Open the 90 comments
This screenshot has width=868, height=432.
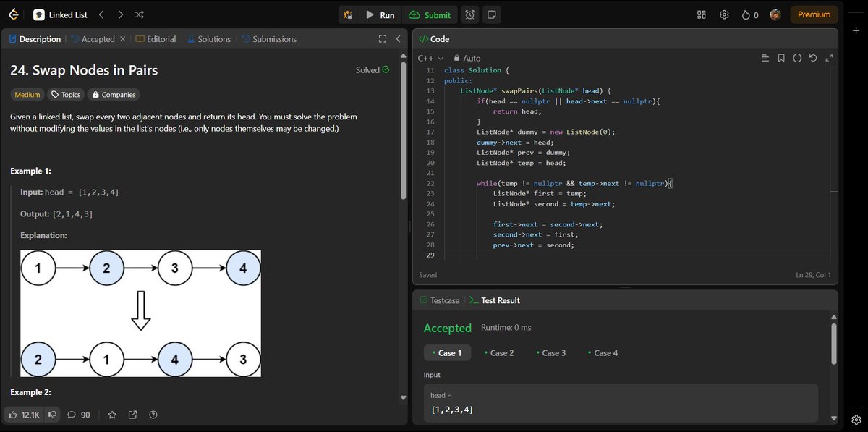[x=79, y=415]
